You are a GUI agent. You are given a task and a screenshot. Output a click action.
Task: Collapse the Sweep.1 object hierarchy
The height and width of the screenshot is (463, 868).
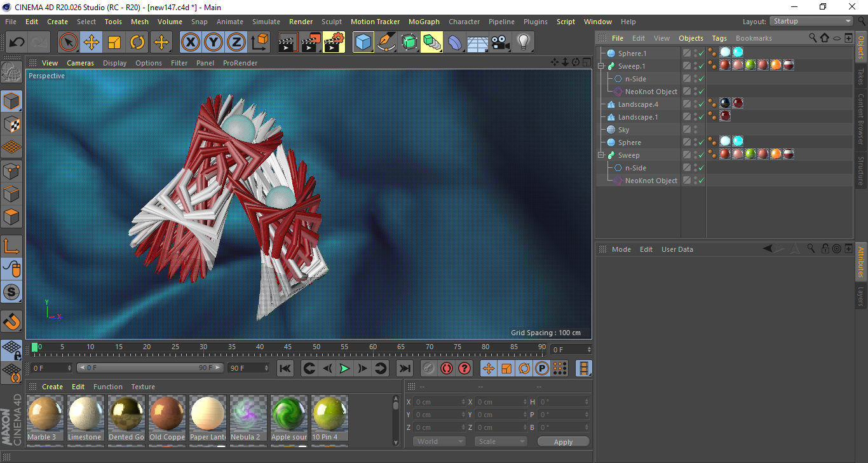pos(601,66)
